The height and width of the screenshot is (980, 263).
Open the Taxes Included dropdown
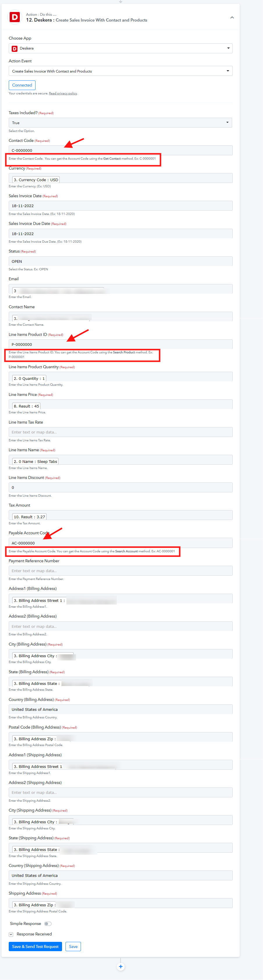click(120, 123)
